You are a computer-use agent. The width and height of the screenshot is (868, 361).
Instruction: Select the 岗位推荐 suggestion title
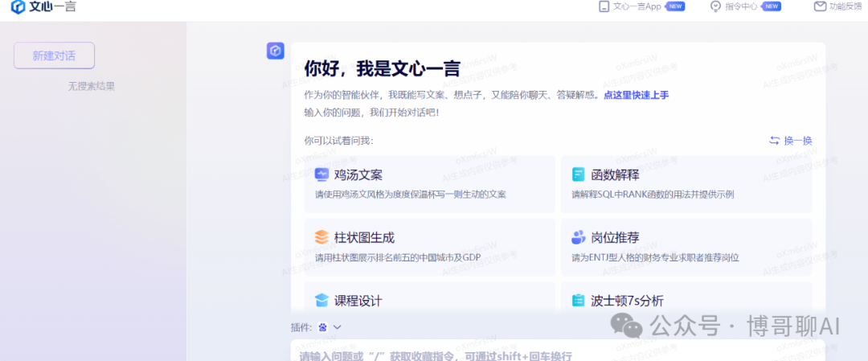point(615,238)
